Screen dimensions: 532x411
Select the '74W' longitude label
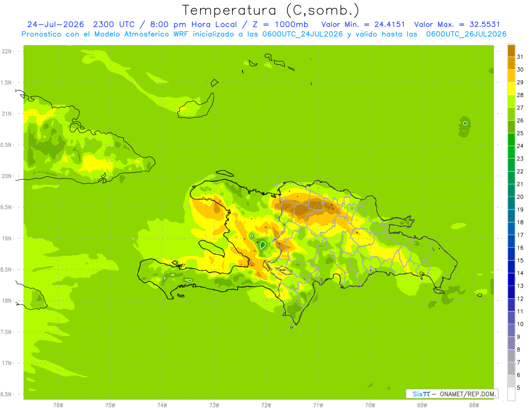tap(162, 405)
